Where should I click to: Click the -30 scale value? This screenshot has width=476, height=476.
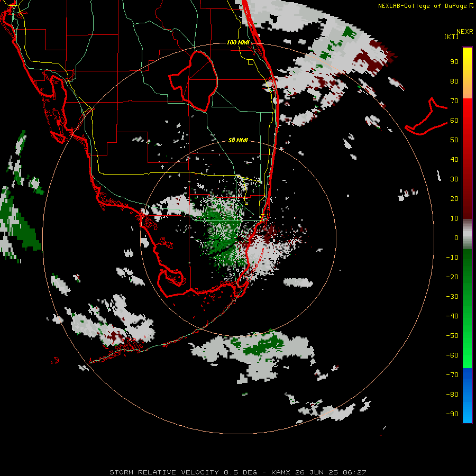(x=452, y=297)
